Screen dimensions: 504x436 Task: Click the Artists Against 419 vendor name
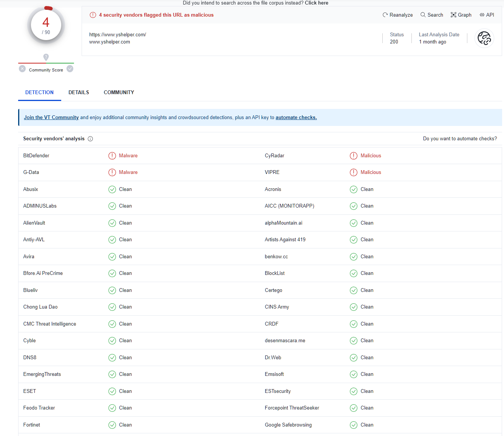coord(285,240)
